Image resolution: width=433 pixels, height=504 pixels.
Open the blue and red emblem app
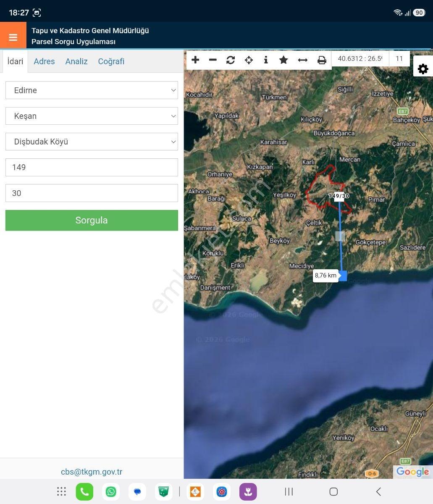[222, 491]
